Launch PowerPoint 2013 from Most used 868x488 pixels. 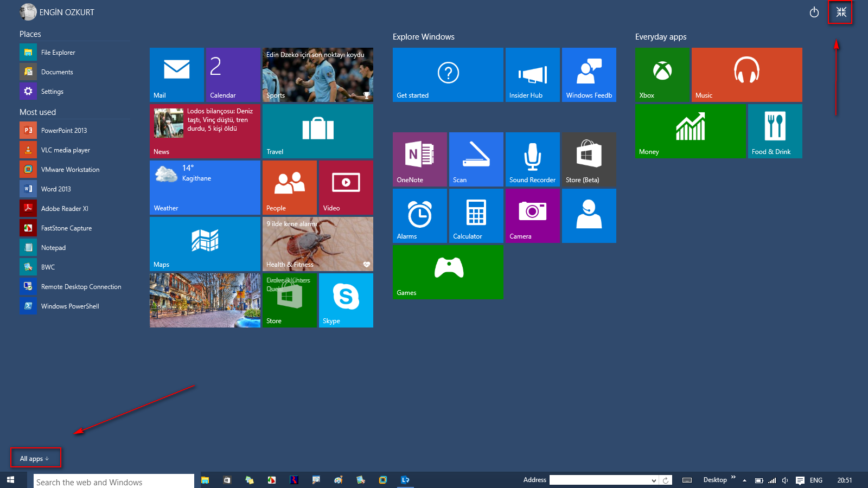click(x=75, y=131)
